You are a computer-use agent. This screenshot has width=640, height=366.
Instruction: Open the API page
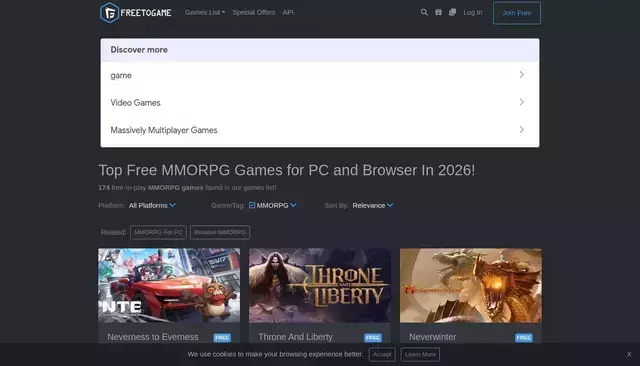point(288,12)
